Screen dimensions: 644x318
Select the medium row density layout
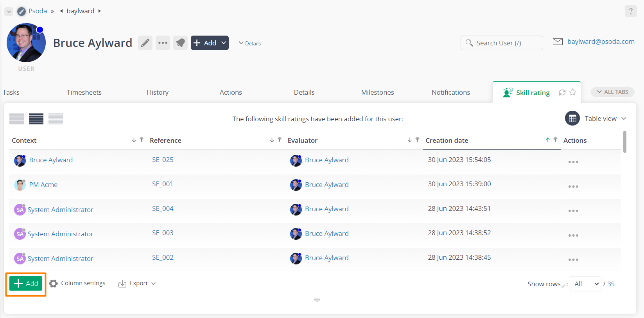coord(36,119)
